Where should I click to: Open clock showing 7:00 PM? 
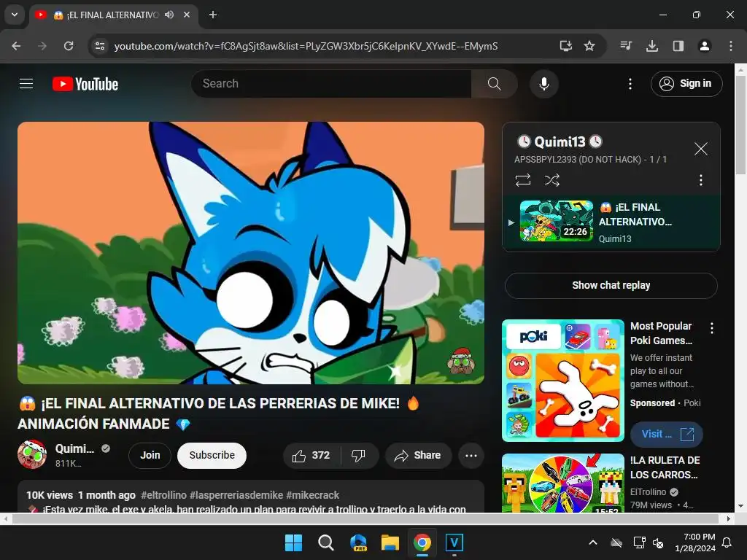click(x=695, y=542)
